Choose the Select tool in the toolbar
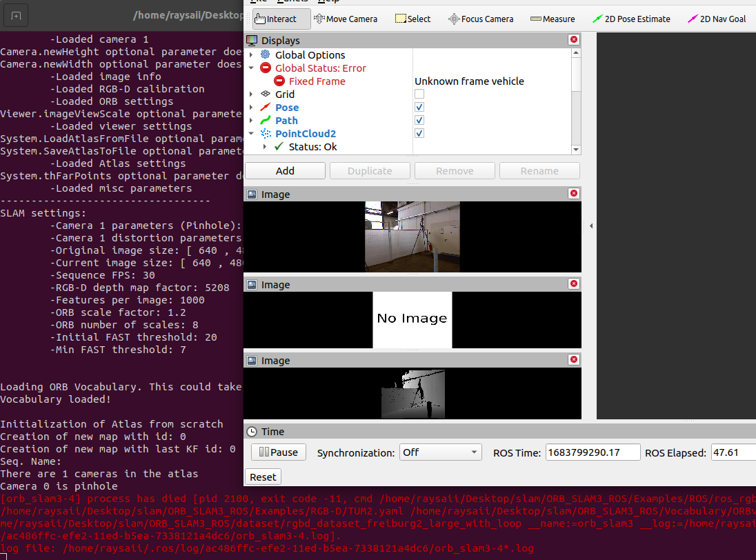This screenshot has height=560, width=756. click(412, 19)
